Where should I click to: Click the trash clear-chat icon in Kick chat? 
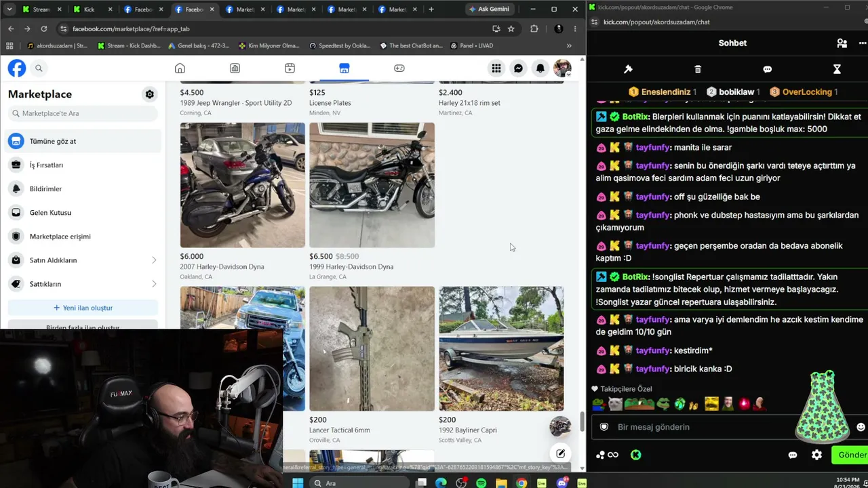tap(698, 69)
